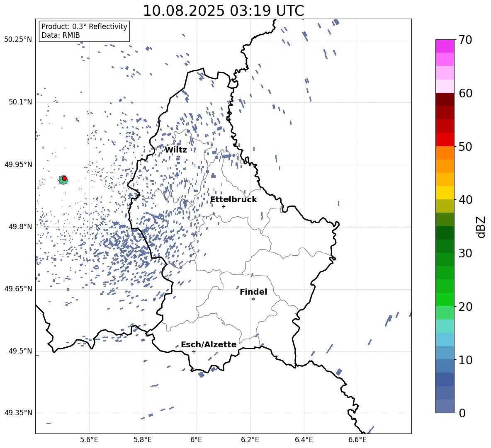Pick the bright green swatch above 20
Viewport: 491px width, 448px height.
tap(445, 300)
